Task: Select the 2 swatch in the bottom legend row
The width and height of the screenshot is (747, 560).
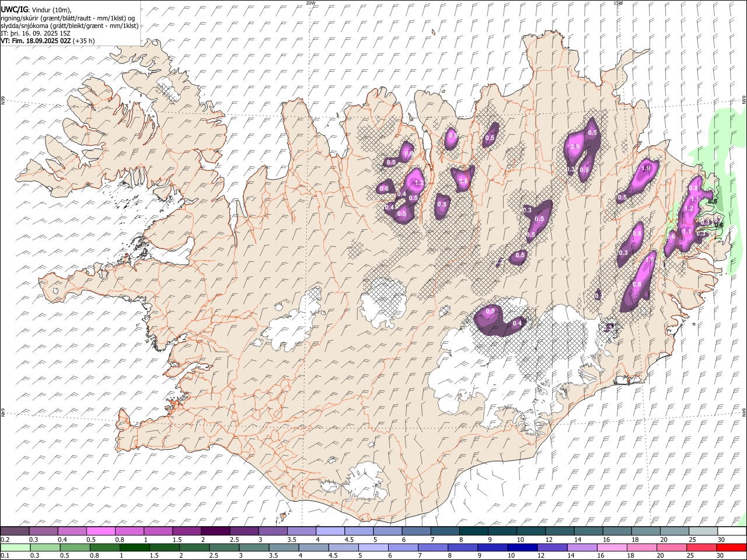Action: click(194, 548)
